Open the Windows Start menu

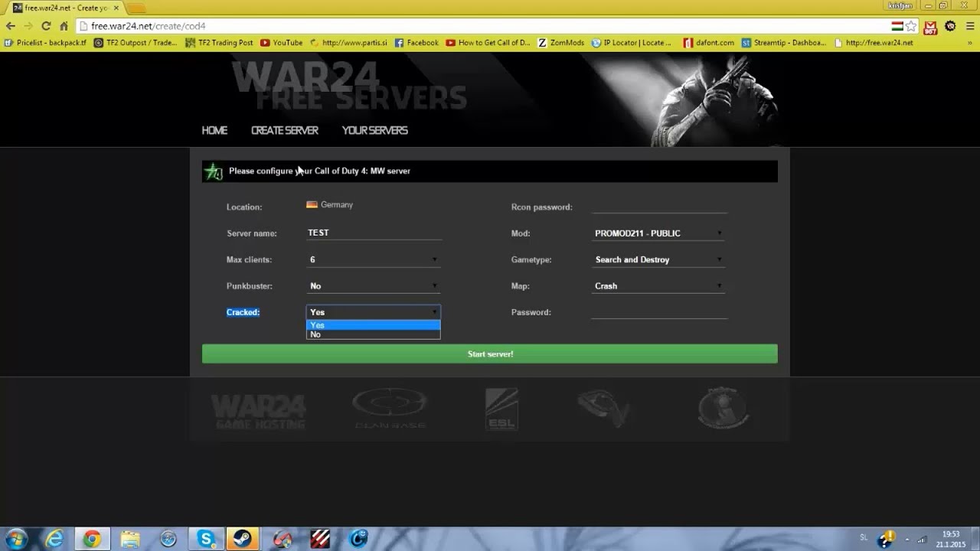click(x=15, y=539)
